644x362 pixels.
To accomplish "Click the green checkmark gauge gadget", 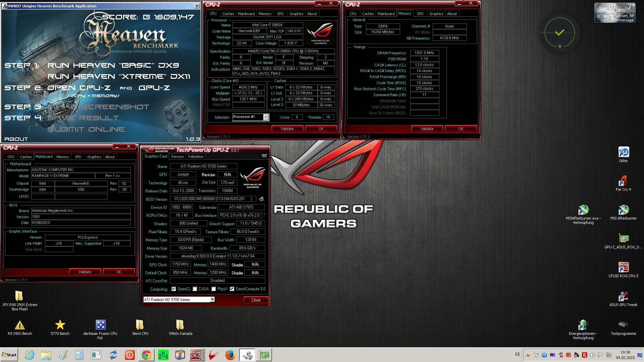I will pyautogui.click(x=559, y=33).
